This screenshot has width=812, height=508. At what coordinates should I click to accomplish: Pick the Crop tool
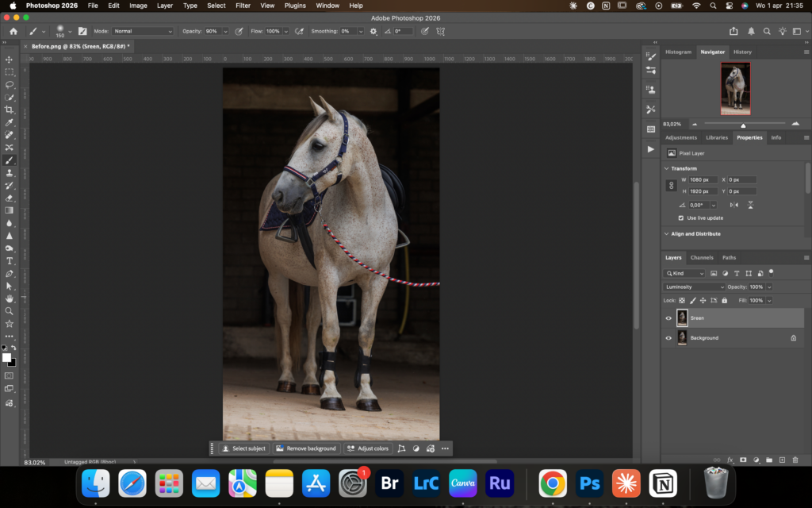(x=10, y=110)
